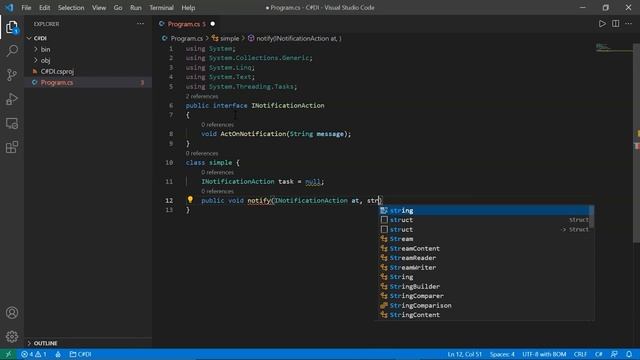Click the Run code play icon
The height and width of the screenshot is (360, 640).
[602, 24]
